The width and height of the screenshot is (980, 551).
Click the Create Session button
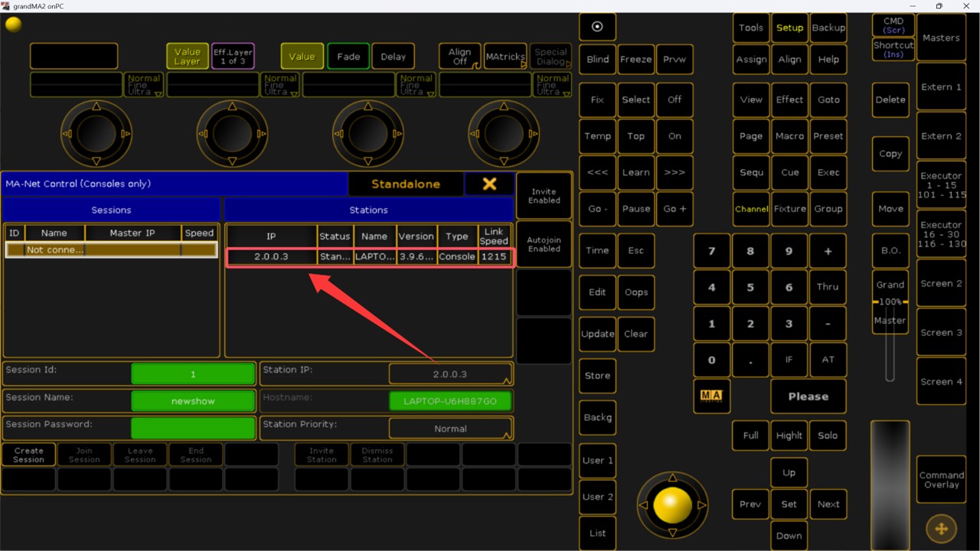[28, 455]
